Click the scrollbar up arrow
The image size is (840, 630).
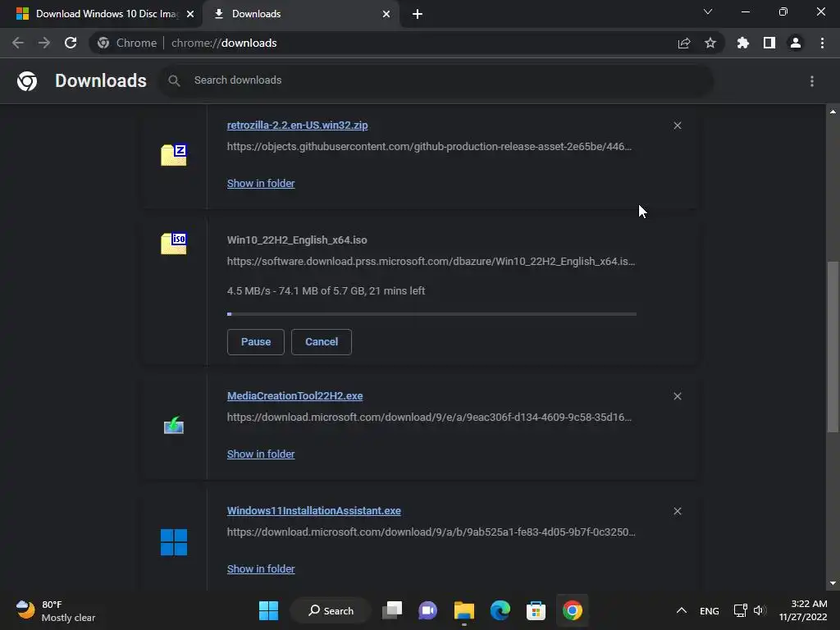(x=833, y=112)
